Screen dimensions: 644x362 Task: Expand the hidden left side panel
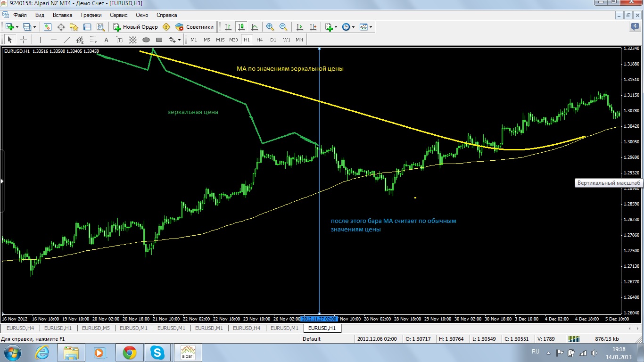[1, 181]
